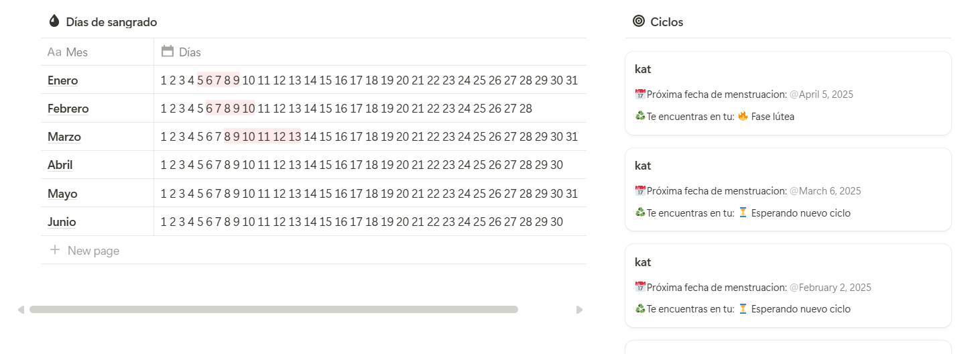Open the Días de sangrado database title
Viewport: 980px width, 354px height.
(111, 22)
